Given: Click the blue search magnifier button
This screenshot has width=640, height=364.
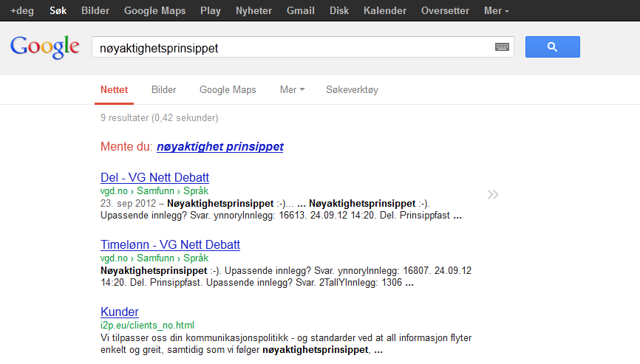Looking at the screenshot, I should [x=552, y=47].
